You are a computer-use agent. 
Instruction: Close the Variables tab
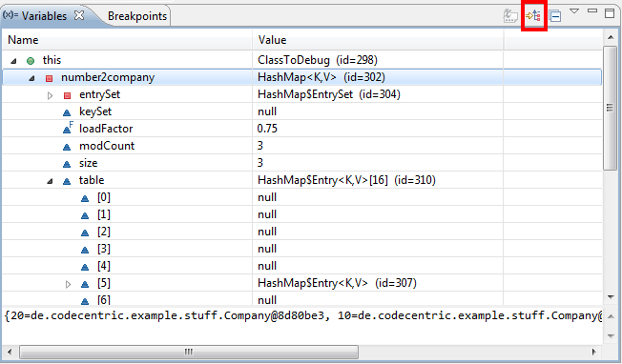coord(80,15)
